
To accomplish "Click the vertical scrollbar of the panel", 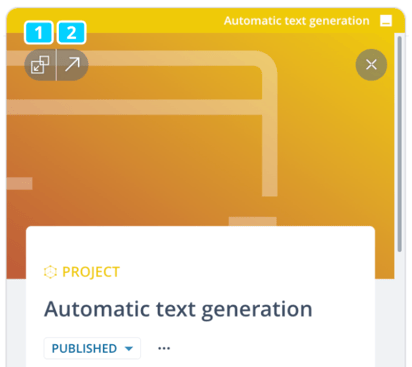I will coord(400,143).
